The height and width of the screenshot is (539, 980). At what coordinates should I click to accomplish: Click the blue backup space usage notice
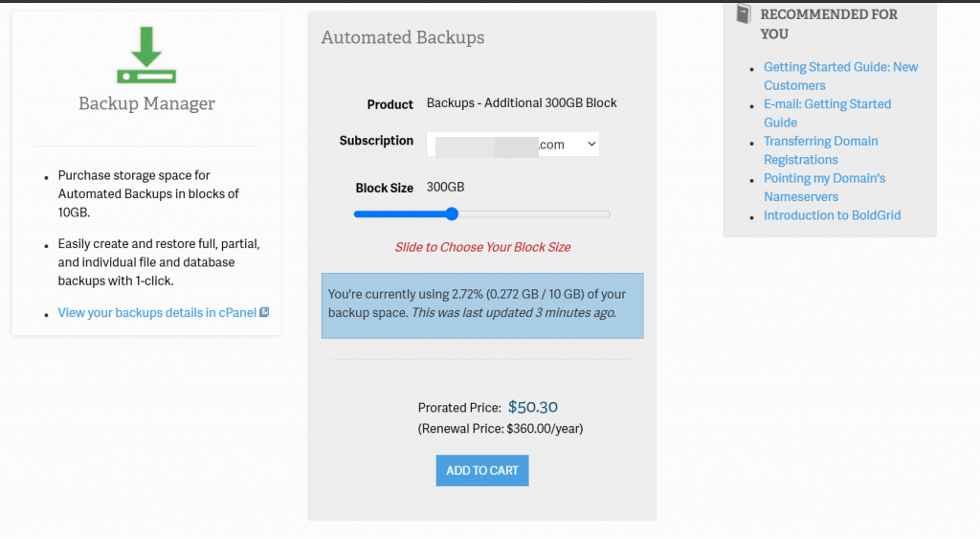(482, 304)
